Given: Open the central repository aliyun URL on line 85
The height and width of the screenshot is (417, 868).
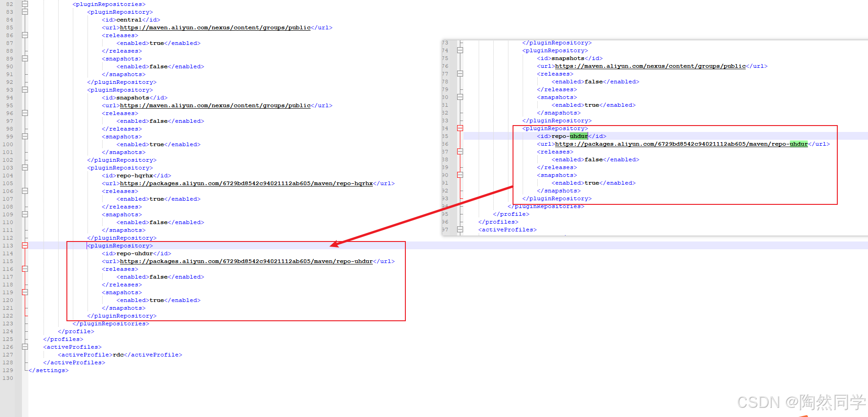Looking at the screenshot, I should pyautogui.click(x=215, y=27).
